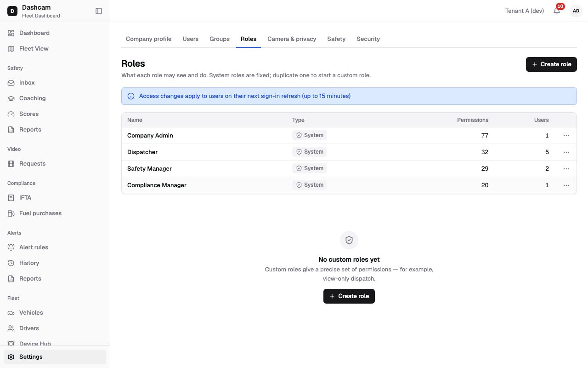Click the Name column header
The width and height of the screenshot is (588, 368).
point(135,120)
